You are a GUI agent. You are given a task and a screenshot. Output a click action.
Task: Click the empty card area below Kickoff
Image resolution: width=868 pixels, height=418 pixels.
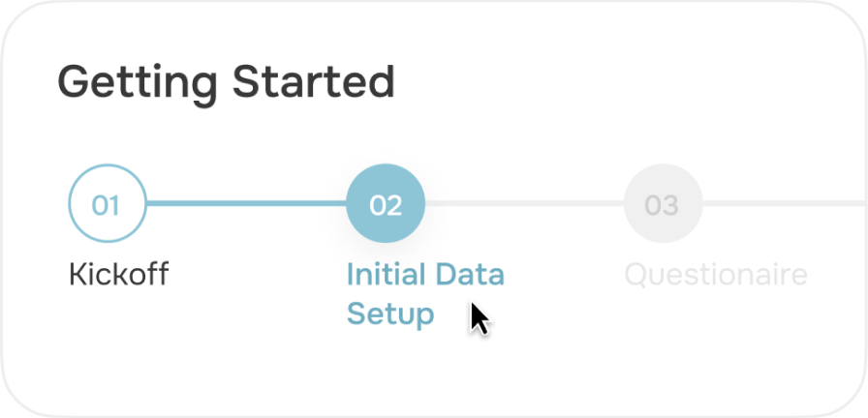point(118,348)
